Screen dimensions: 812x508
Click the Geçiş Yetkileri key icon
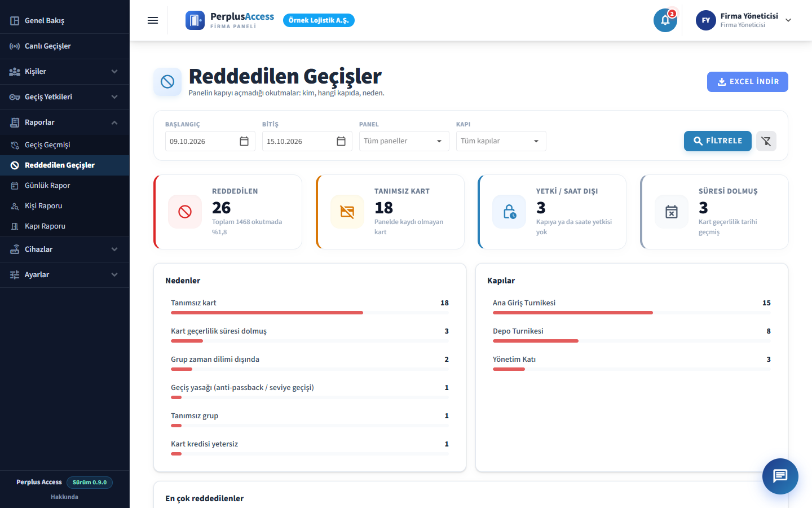[x=15, y=97]
